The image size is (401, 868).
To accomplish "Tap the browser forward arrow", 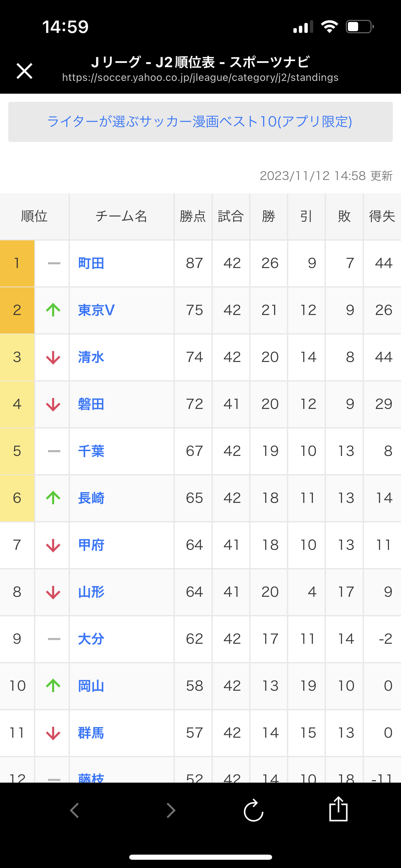I will (171, 810).
